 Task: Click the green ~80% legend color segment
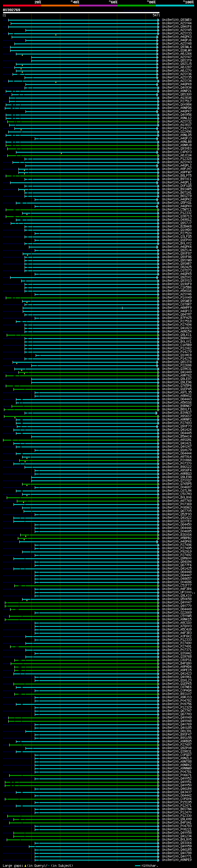[137, 6]
